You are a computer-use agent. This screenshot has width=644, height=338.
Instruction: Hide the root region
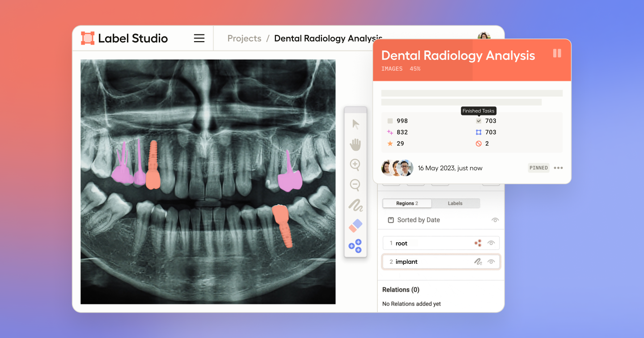(491, 243)
